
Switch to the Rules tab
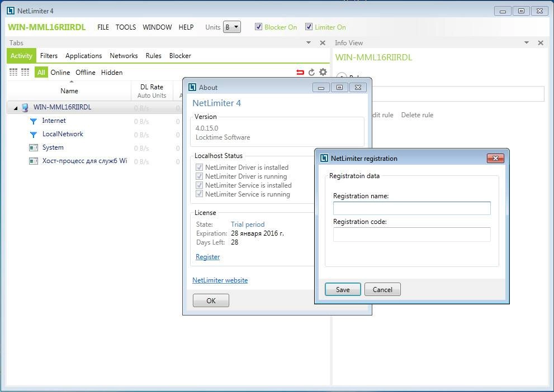coord(153,56)
